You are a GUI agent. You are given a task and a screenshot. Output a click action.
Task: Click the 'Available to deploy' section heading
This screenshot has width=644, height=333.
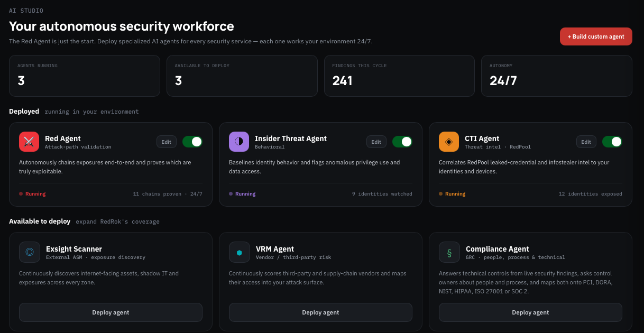coord(40,221)
